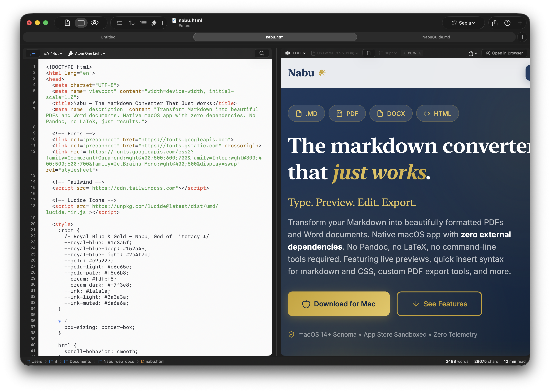Toggle line numbers button in editor bar
This screenshot has width=550, height=392.
[x=33, y=53]
